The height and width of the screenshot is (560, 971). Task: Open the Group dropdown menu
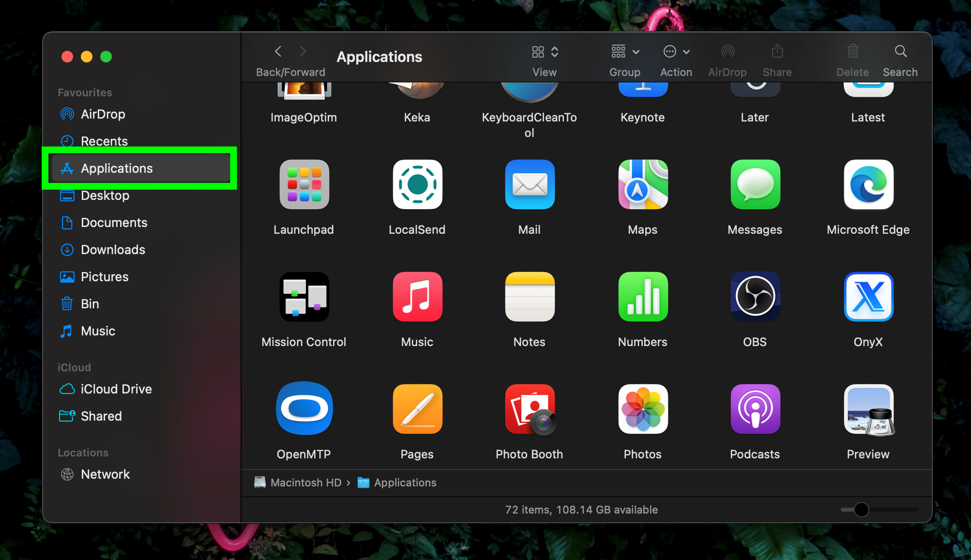(x=625, y=51)
